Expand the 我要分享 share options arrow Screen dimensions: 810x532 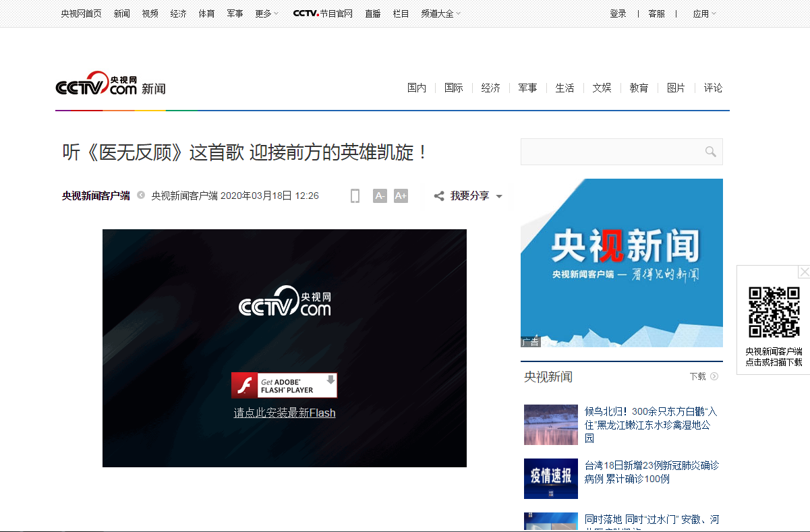click(x=499, y=196)
